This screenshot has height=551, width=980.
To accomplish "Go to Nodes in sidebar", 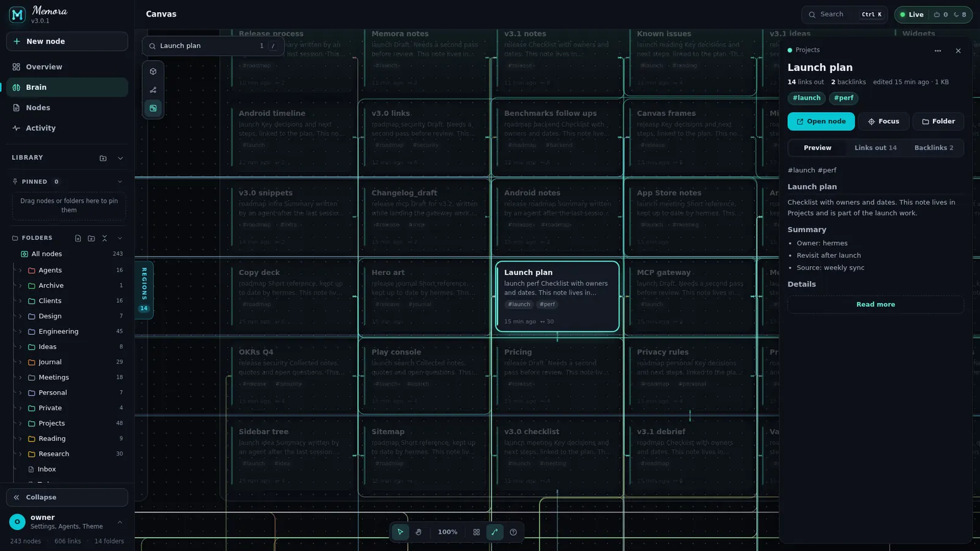I will tap(67, 108).
